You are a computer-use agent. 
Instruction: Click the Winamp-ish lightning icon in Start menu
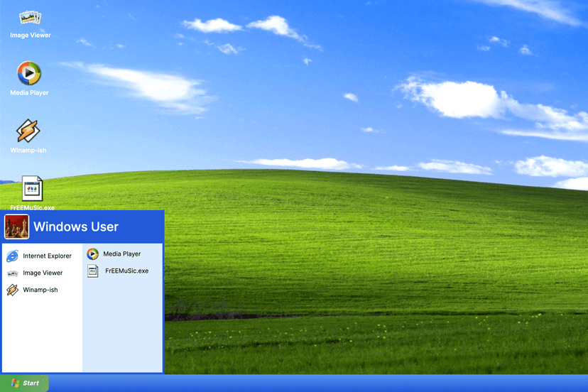click(x=12, y=290)
